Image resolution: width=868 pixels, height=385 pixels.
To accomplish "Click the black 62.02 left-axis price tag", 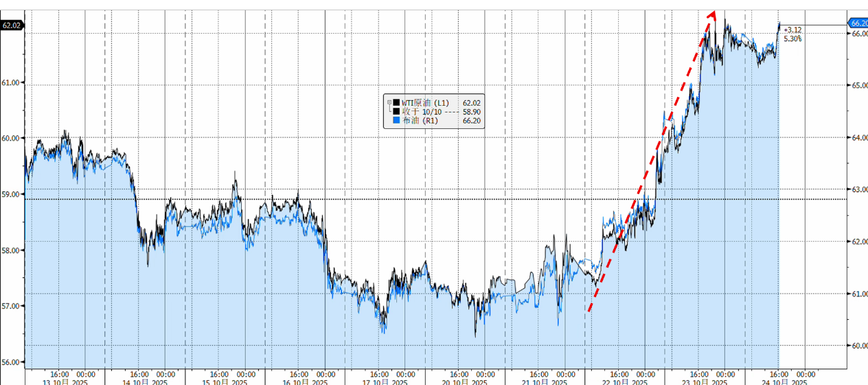I will tap(12, 25).
